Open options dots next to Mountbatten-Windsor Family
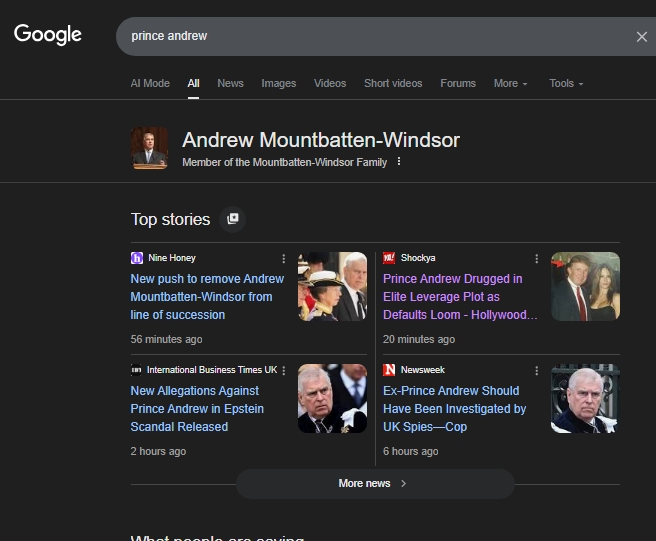Viewport: 656px width, 541px height. pyautogui.click(x=399, y=162)
